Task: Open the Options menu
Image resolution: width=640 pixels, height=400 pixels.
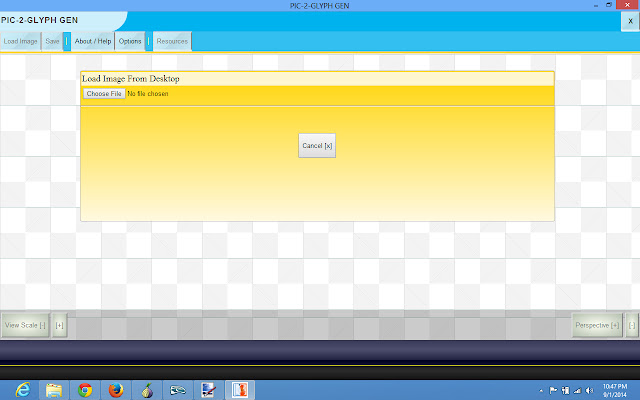Action: tap(130, 41)
